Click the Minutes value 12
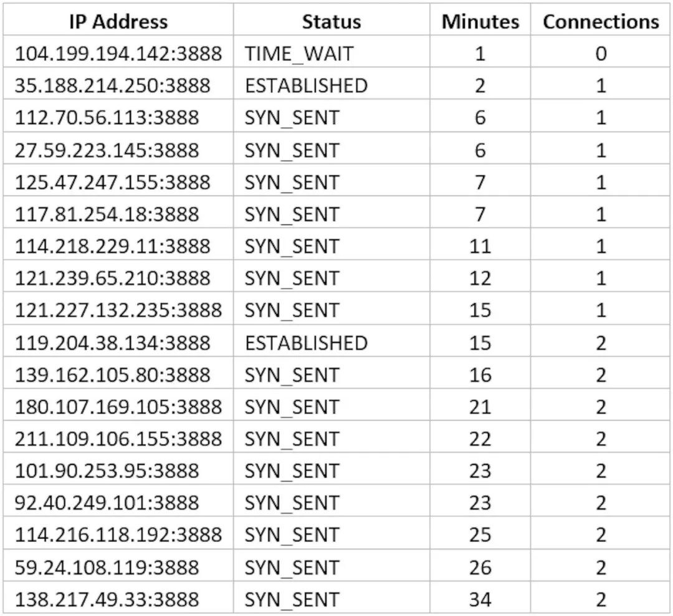Viewport: 673px width, 616px height. click(480, 278)
